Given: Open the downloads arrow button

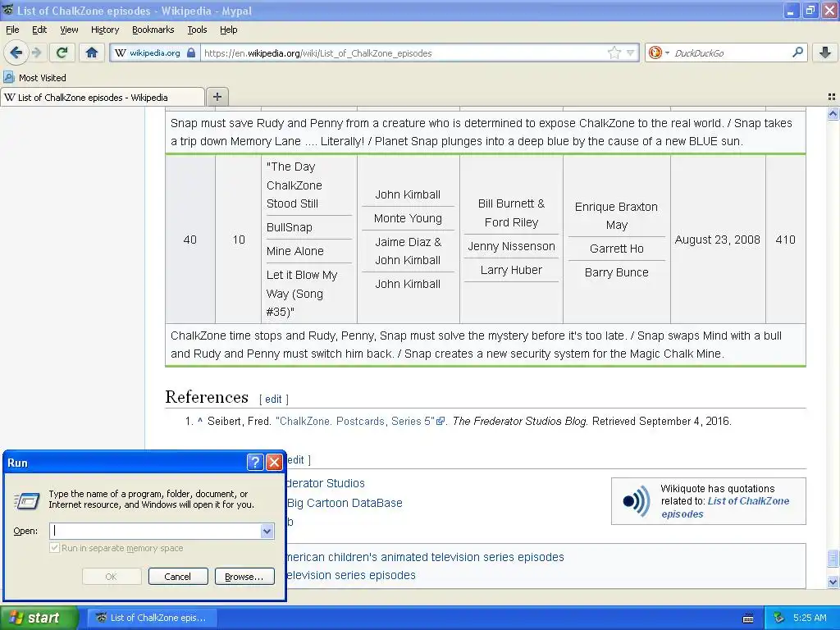Looking at the screenshot, I should coord(825,52).
